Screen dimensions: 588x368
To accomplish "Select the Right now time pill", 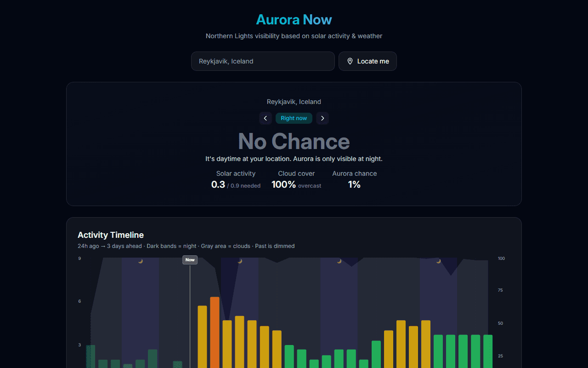I will tap(294, 118).
